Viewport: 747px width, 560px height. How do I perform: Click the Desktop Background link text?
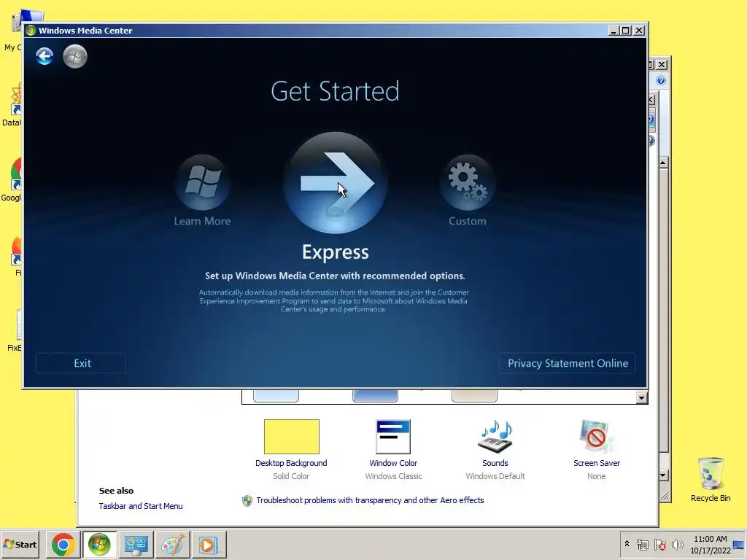pyautogui.click(x=291, y=463)
